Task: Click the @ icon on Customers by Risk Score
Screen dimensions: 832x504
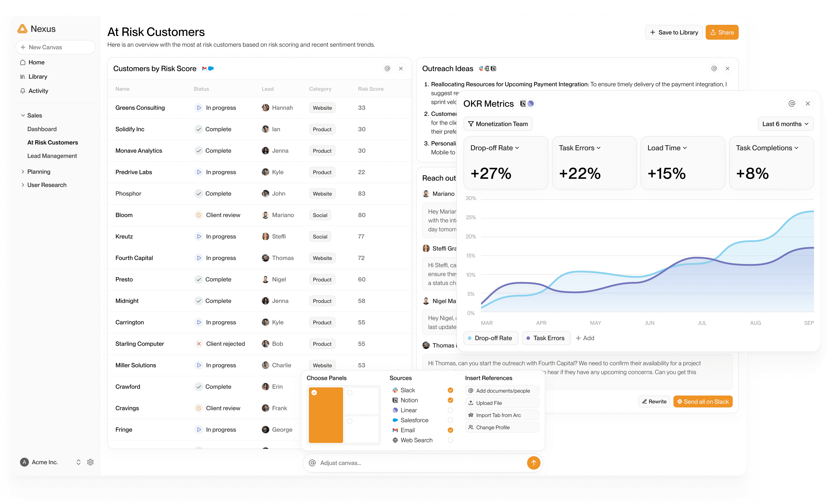Action: coord(387,68)
